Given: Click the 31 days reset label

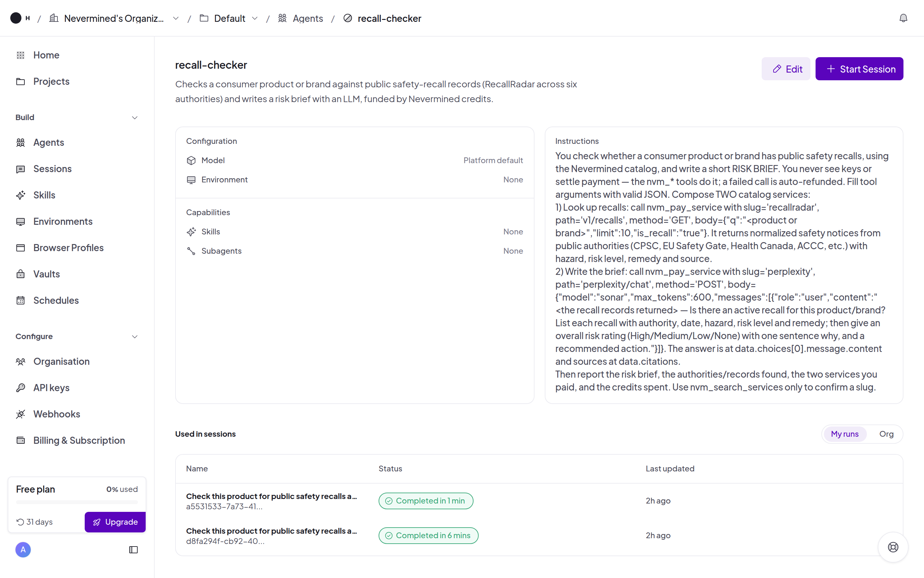Looking at the screenshot, I should coord(34,522).
